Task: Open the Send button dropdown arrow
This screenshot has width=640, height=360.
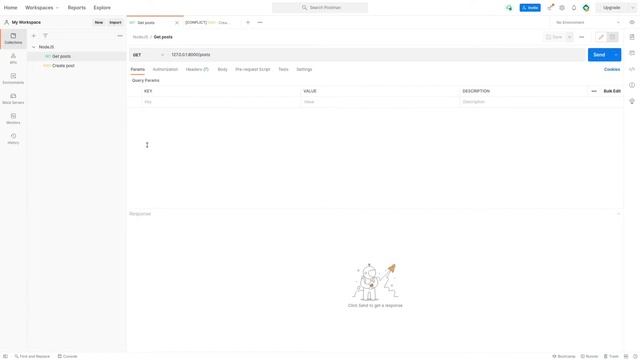Action: click(616, 55)
